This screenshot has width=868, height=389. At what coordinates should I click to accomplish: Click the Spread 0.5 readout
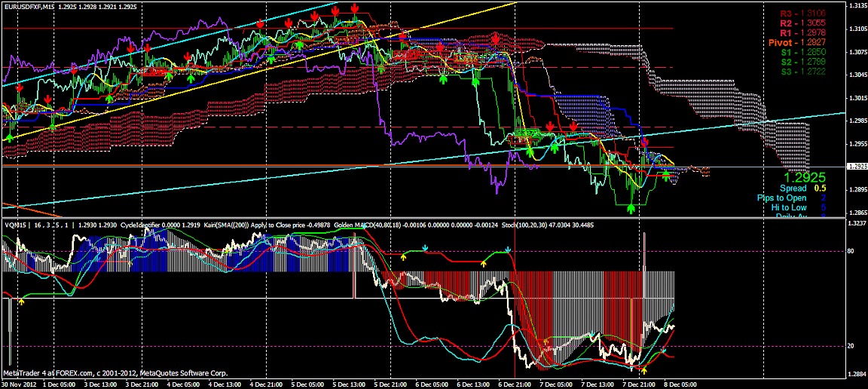coord(803,188)
